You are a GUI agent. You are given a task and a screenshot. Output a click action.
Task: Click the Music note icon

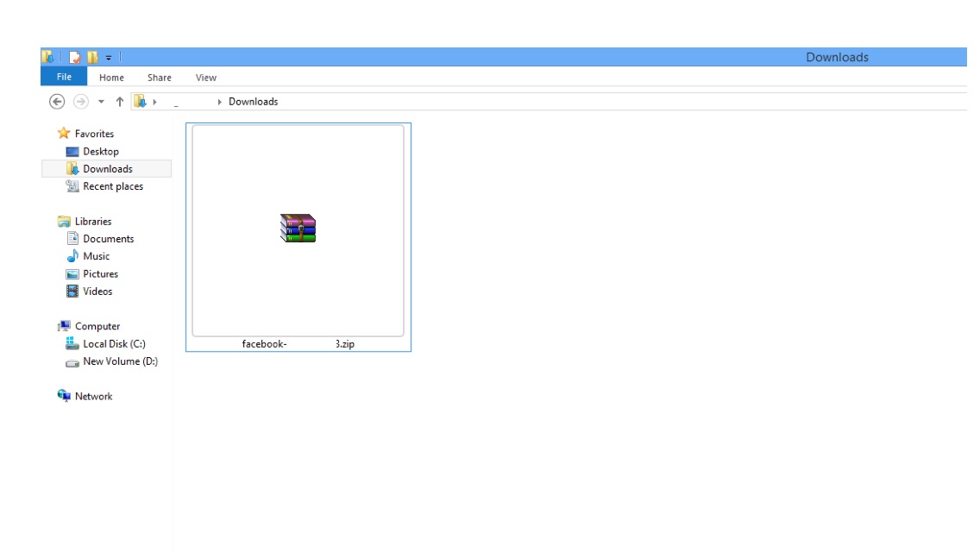pos(72,255)
